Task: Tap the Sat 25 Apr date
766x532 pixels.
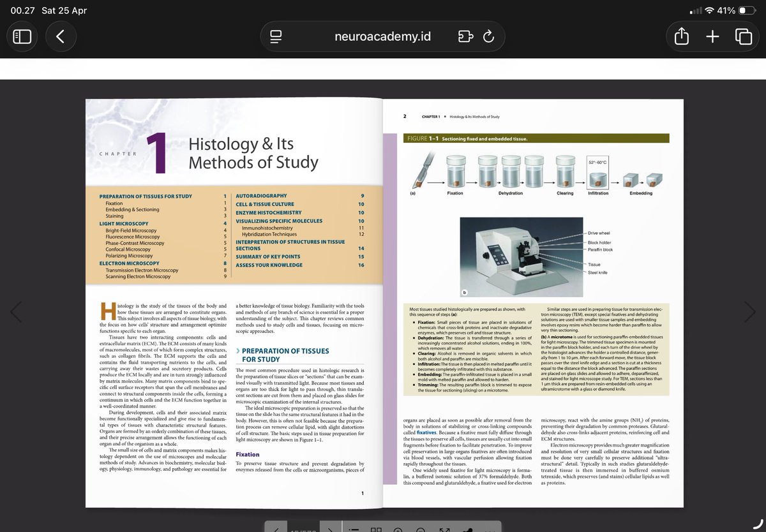Action: tap(64, 10)
